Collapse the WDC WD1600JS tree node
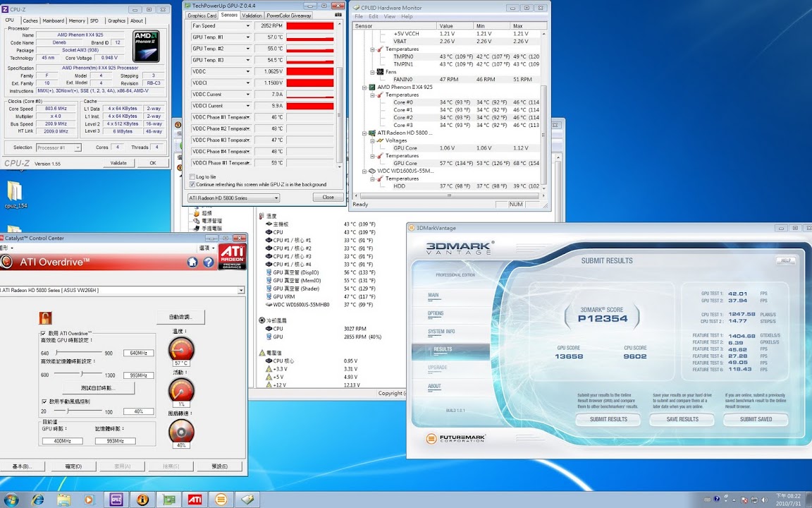The height and width of the screenshot is (508, 812). pos(364,171)
